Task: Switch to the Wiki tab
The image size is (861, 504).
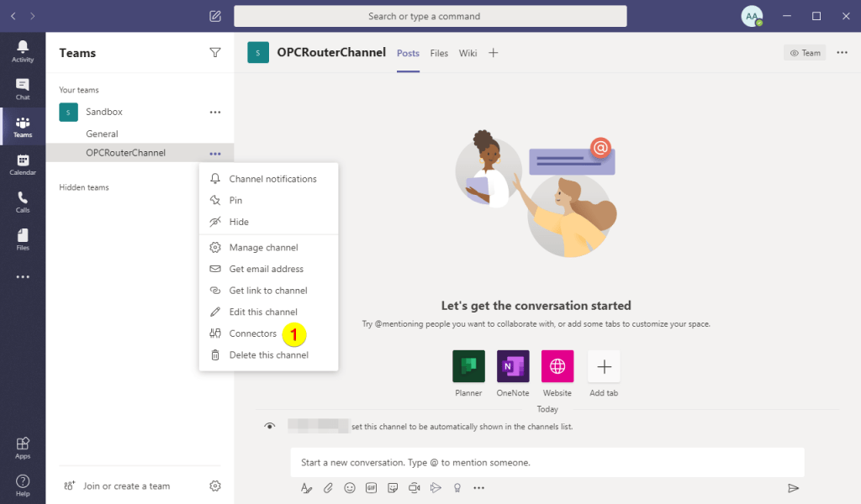Action: pos(468,52)
